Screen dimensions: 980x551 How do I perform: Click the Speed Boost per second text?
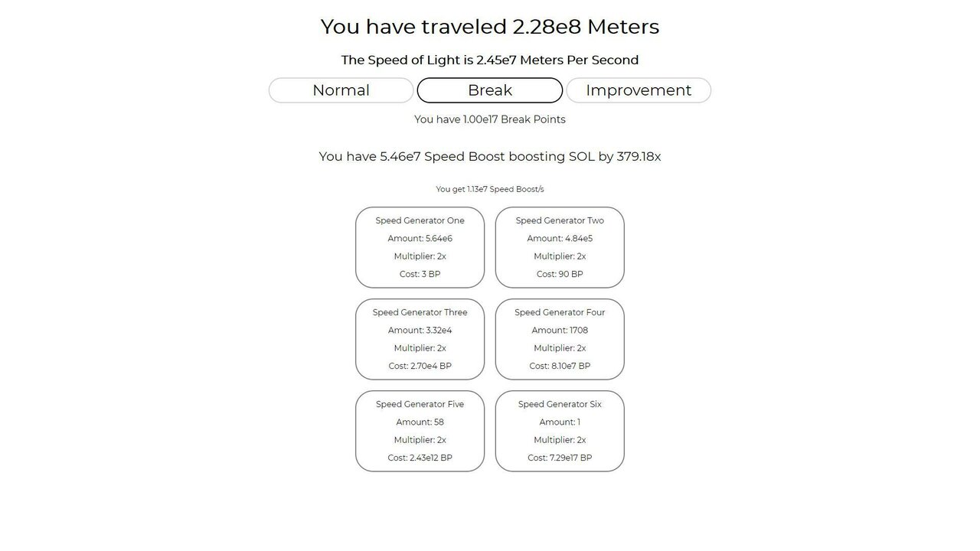(x=490, y=189)
